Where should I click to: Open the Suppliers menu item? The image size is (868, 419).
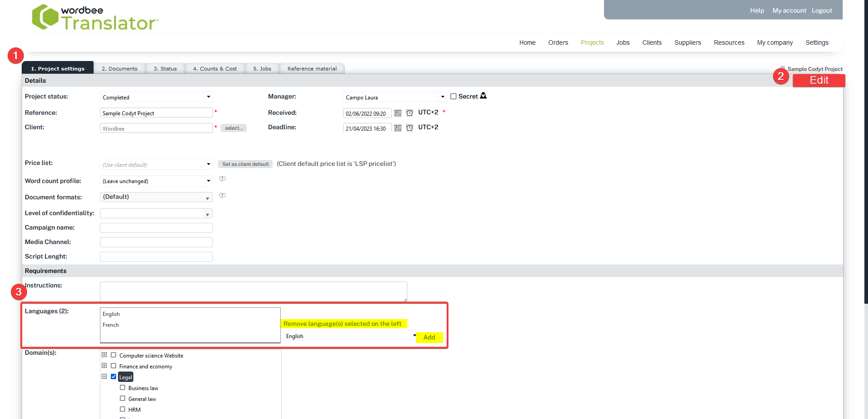pyautogui.click(x=687, y=42)
